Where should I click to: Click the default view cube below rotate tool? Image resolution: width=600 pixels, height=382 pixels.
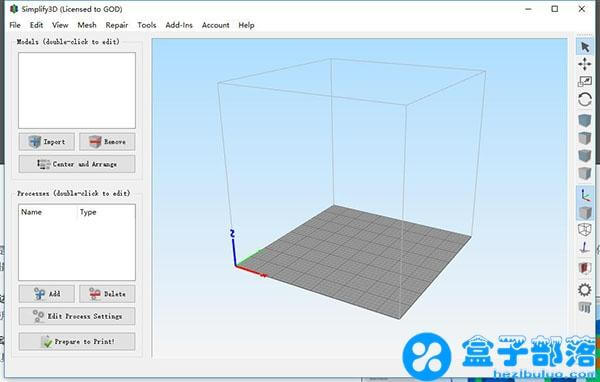pos(584,120)
